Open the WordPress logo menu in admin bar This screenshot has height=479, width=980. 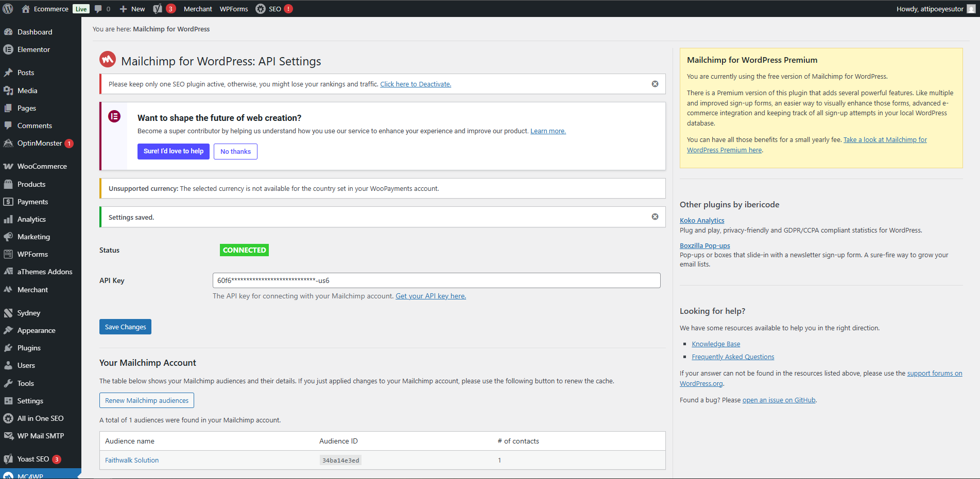coord(8,9)
